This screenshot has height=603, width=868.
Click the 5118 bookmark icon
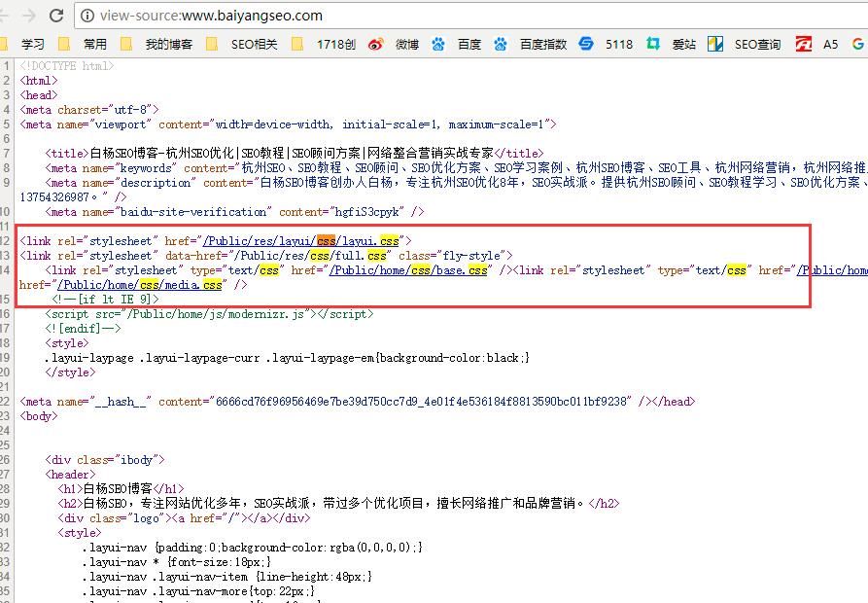[586, 44]
